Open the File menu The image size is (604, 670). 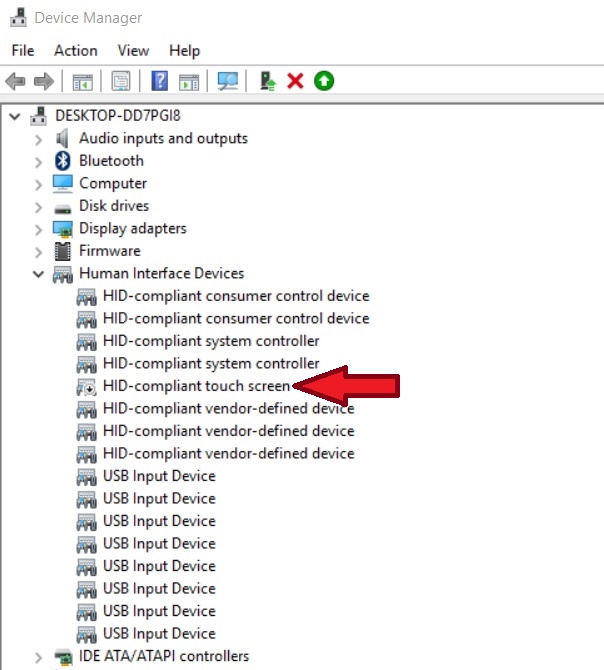click(x=23, y=50)
